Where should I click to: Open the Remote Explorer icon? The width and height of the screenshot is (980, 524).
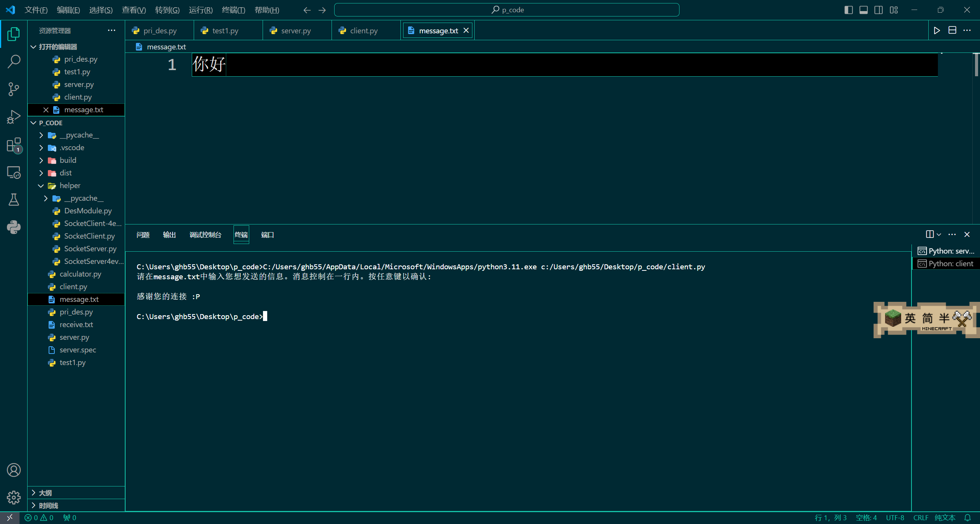tap(13, 172)
